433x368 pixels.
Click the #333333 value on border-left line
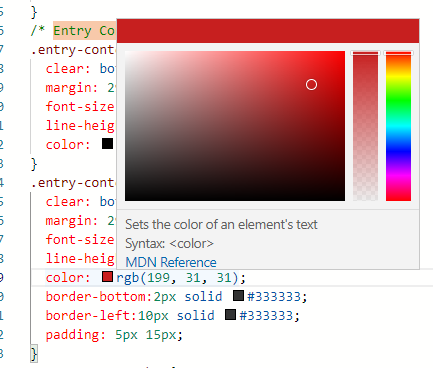tap(266, 315)
